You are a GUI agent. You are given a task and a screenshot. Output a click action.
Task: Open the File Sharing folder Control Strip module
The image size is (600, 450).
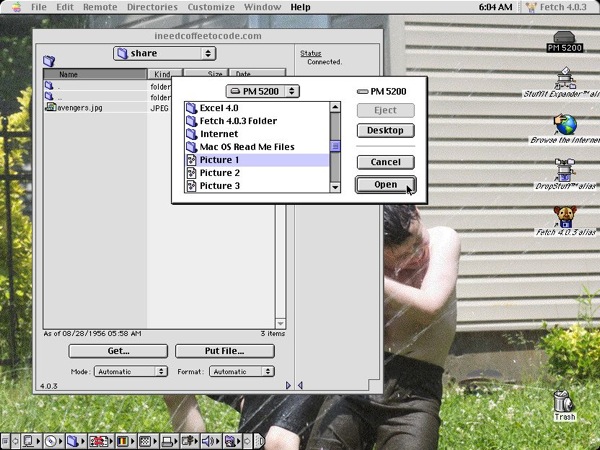click(76, 441)
